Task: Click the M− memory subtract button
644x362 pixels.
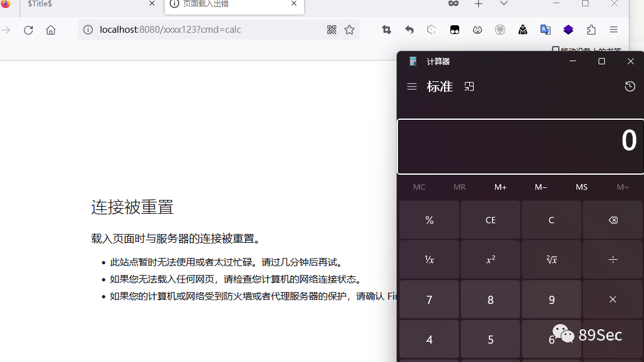Action: (x=541, y=187)
